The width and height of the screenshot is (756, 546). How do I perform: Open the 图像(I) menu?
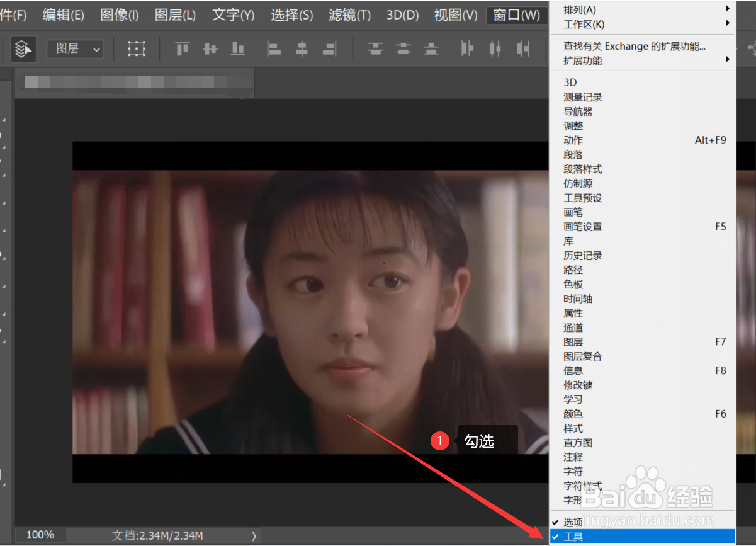point(120,14)
